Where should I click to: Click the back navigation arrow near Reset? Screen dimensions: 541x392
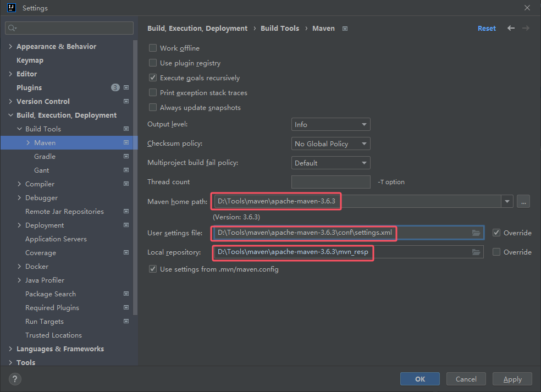pyautogui.click(x=510, y=28)
